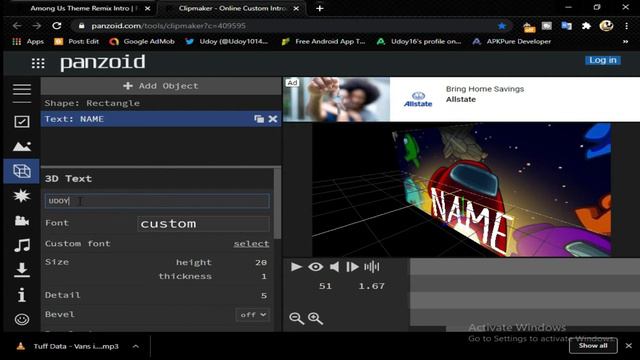Open the mountain scenery sidebar icon
The width and height of the screenshot is (640, 360).
[22, 146]
